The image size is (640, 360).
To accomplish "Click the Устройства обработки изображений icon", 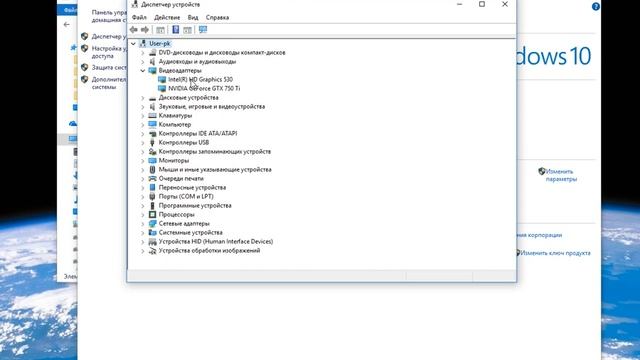I will pyautogui.click(x=152, y=251).
